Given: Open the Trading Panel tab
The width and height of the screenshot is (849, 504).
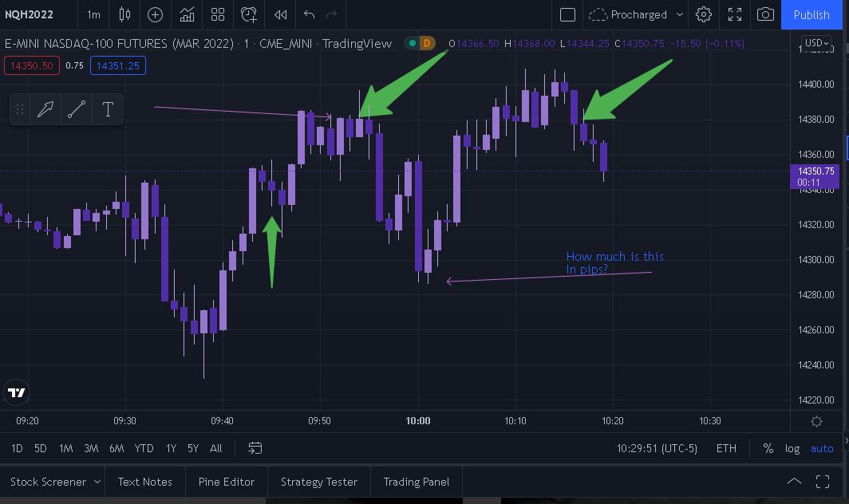Looking at the screenshot, I should click(x=417, y=482).
